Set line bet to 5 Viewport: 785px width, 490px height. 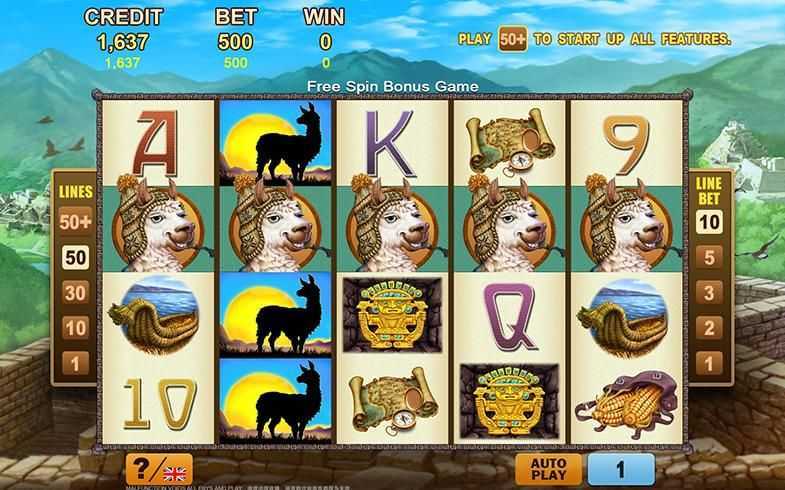pyautogui.click(x=709, y=257)
